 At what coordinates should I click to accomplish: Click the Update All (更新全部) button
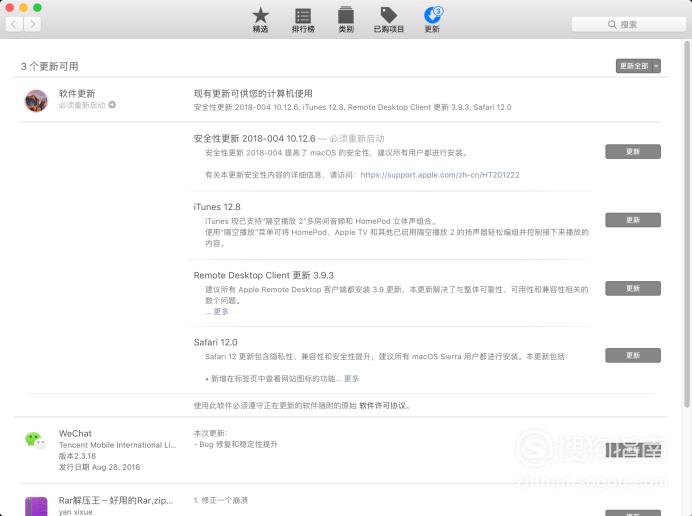[633, 66]
